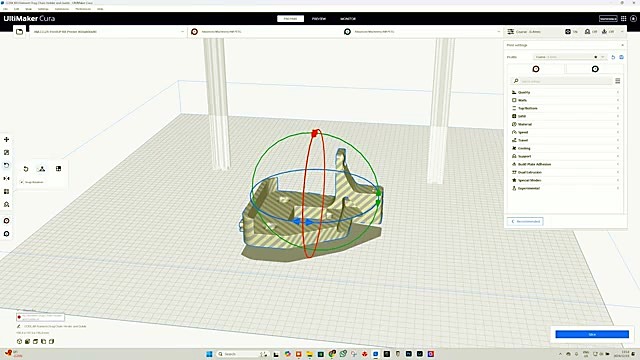
Task: Collapse the print settings summary chevron
Action: point(622,31)
